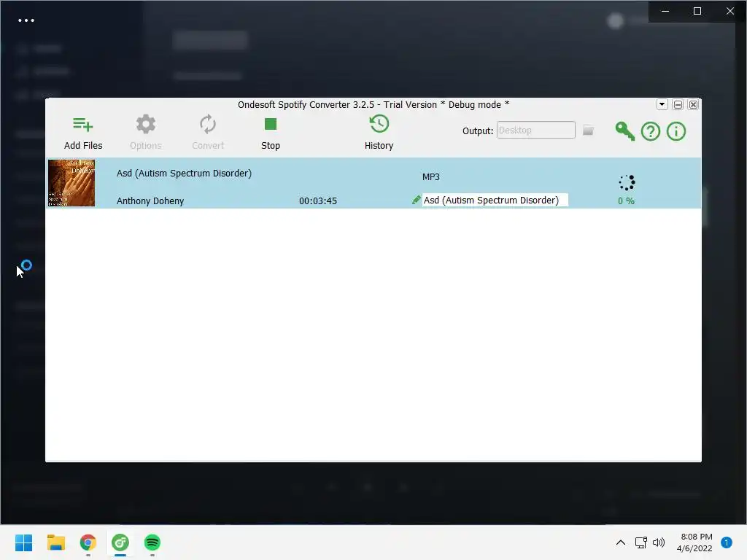Screen dimensions: 747x560
Task: Show hidden tray icons chevron
Action: pyautogui.click(x=620, y=542)
